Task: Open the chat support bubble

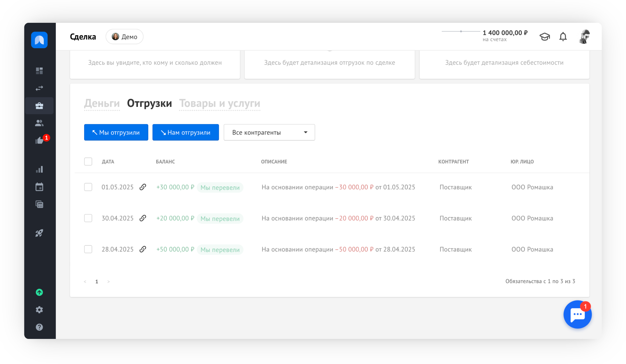Action: [577, 314]
